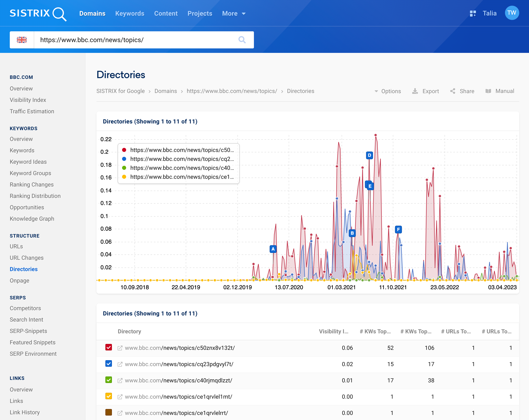Click blue legend dot for cq2 directory

coord(124,159)
